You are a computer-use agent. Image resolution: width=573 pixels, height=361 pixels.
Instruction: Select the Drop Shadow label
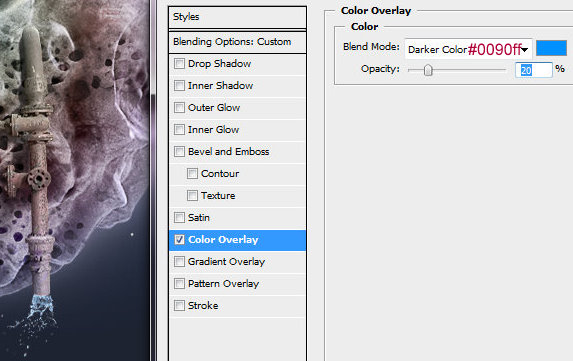click(220, 64)
